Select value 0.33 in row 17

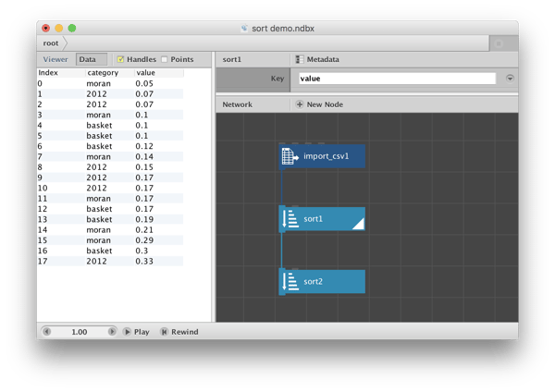point(144,261)
